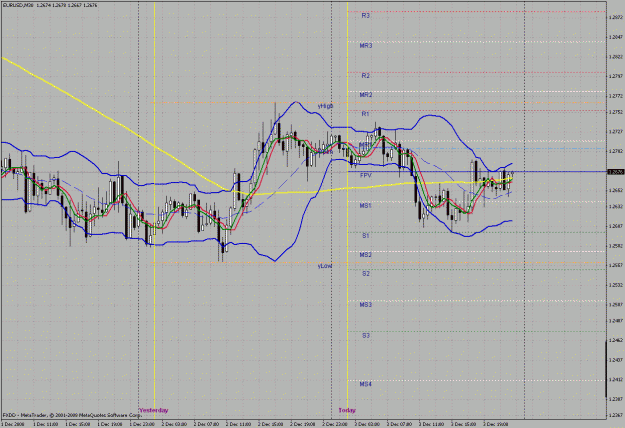This screenshot has width=625, height=428.
Task: Click the MS4 mid-support label
Action: [x=366, y=384]
